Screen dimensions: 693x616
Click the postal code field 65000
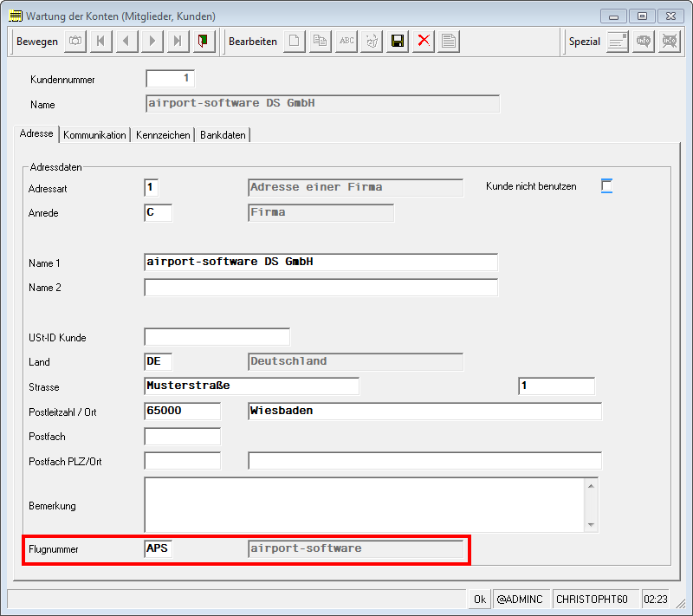[x=182, y=411]
